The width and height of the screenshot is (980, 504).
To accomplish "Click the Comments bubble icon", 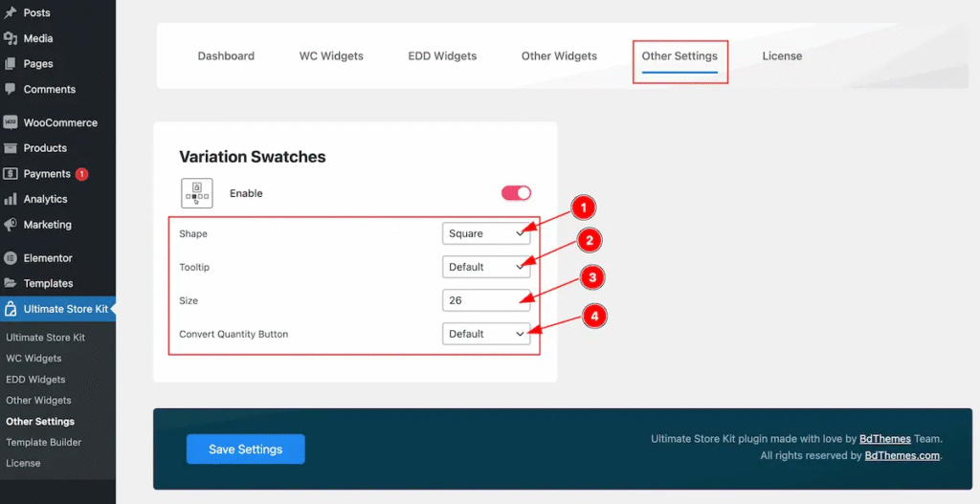I will tap(10, 89).
